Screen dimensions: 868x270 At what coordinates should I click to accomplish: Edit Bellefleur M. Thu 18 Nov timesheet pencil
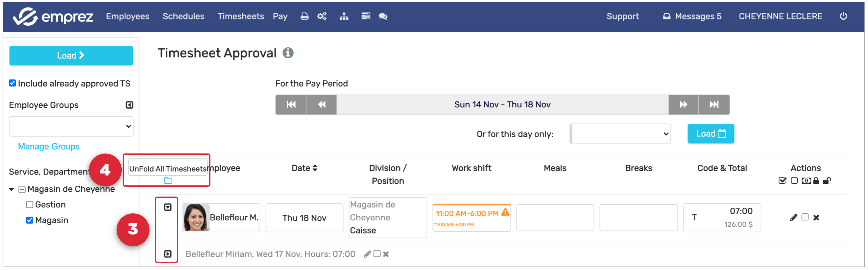pos(793,217)
